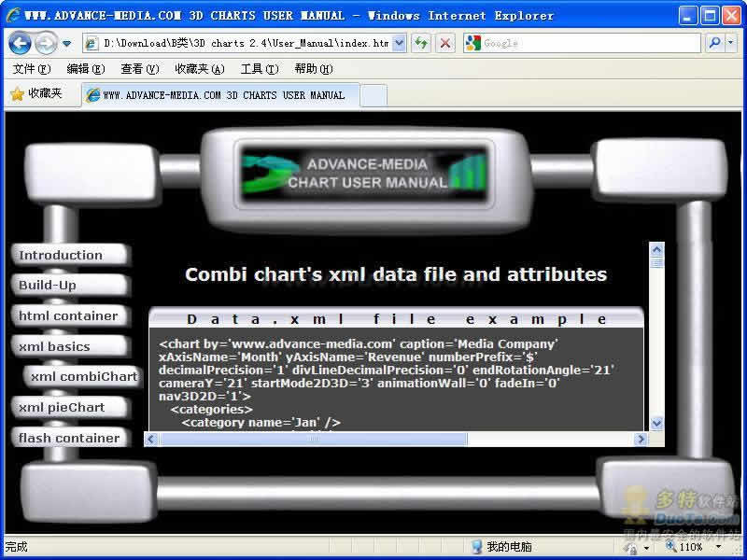This screenshot has height=560, width=747.
Task: Click the Internet Explorer title bar icon
Action: click(x=13, y=15)
